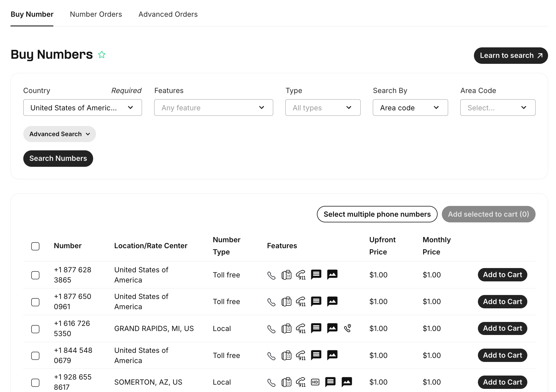Open the Area Code select field
The width and height of the screenshot is (556, 392).
click(x=498, y=108)
